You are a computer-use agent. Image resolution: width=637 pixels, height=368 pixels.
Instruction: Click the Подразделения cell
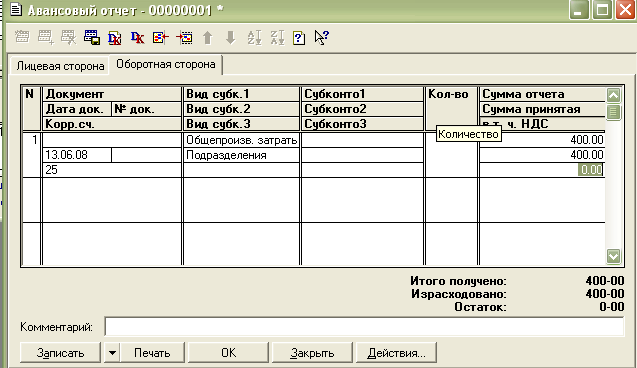tap(241, 155)
